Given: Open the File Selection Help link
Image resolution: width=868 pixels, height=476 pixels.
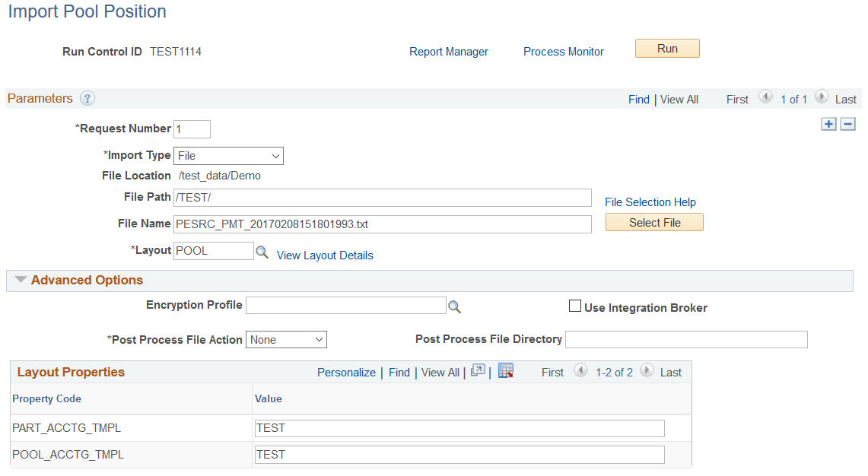Looking at the screenshot, I should click(650, 202).
